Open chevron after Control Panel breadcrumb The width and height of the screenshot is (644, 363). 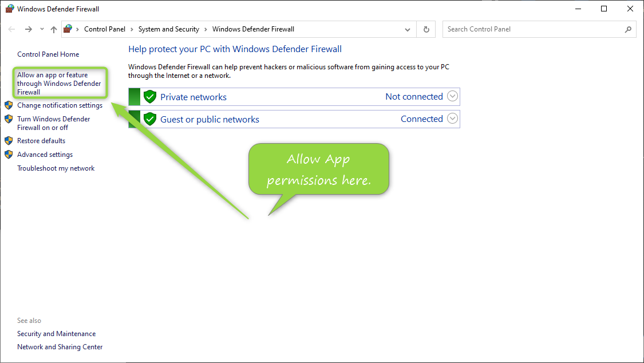click(x=132, y=30)
